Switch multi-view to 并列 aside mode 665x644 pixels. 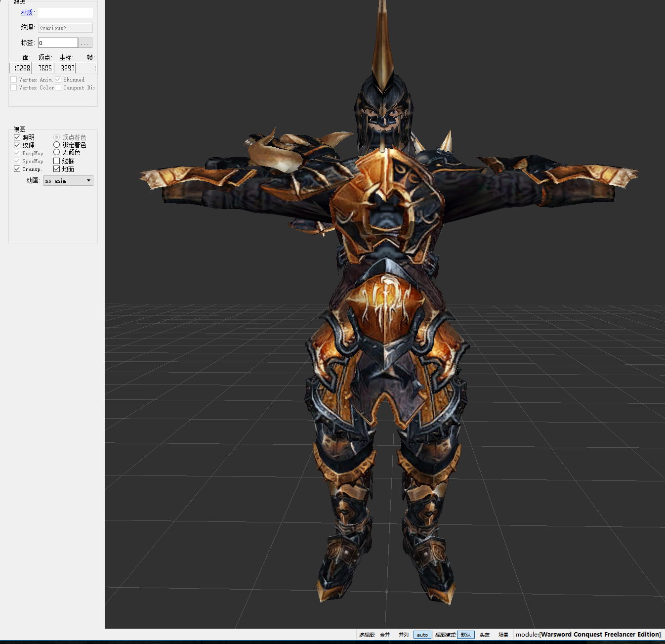tap(404, 635)
